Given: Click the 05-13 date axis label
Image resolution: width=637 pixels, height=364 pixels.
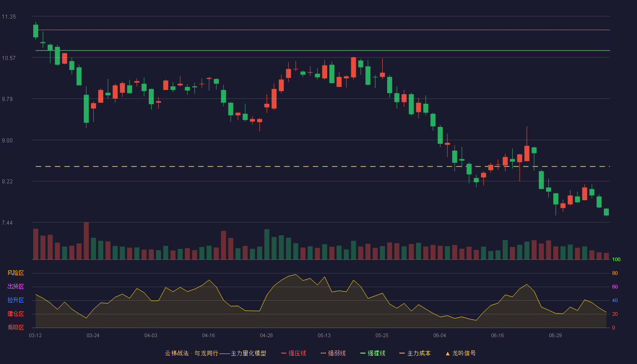Looking at the screenshot, I should [x=324, y=335].
